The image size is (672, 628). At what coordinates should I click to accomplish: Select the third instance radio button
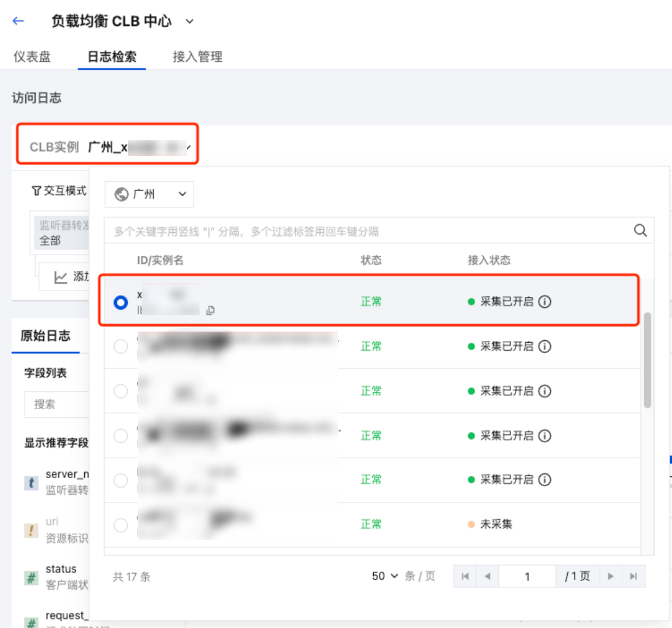pos(121,391)
